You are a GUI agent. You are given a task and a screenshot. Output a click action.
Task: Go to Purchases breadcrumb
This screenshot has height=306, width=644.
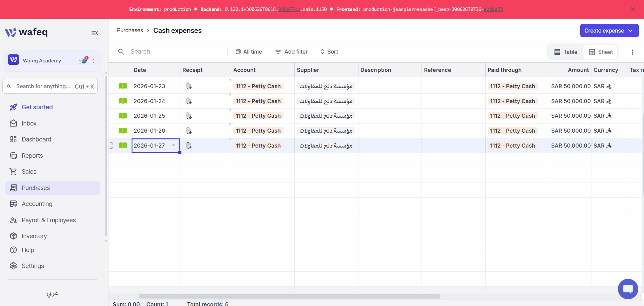[130, 30]
